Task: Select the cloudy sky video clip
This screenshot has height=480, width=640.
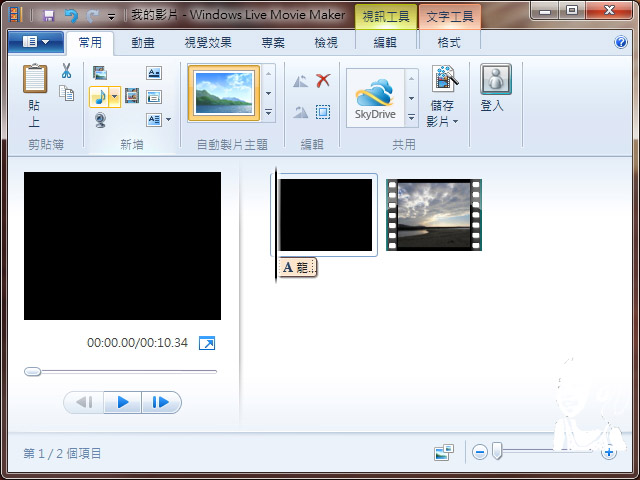Action: [434, 215]
